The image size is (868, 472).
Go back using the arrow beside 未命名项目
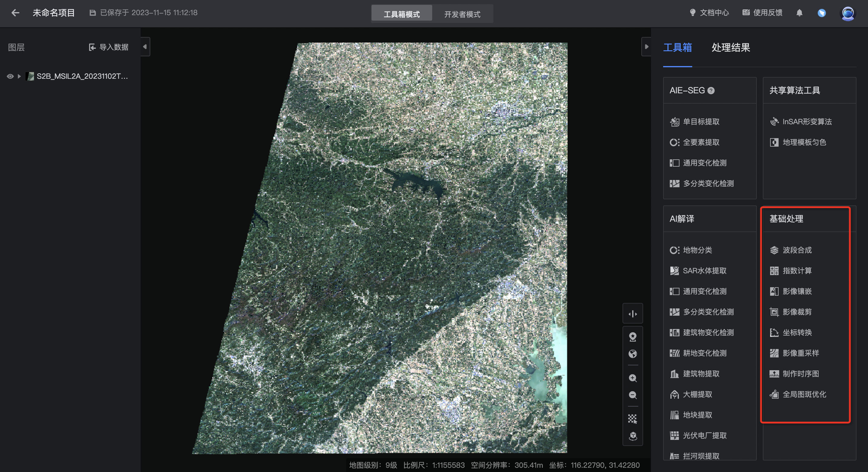tap(15, 13)
